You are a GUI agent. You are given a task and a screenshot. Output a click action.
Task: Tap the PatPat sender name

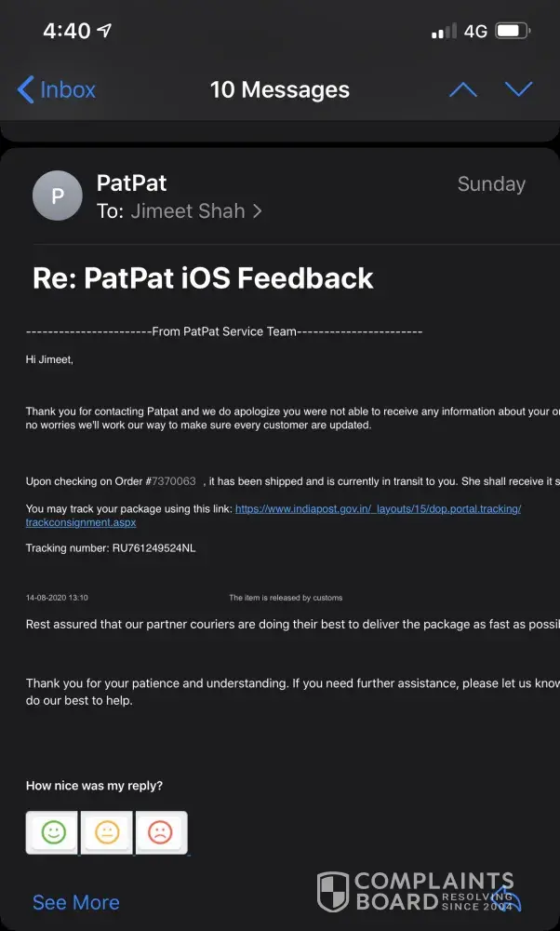[131, 182]
